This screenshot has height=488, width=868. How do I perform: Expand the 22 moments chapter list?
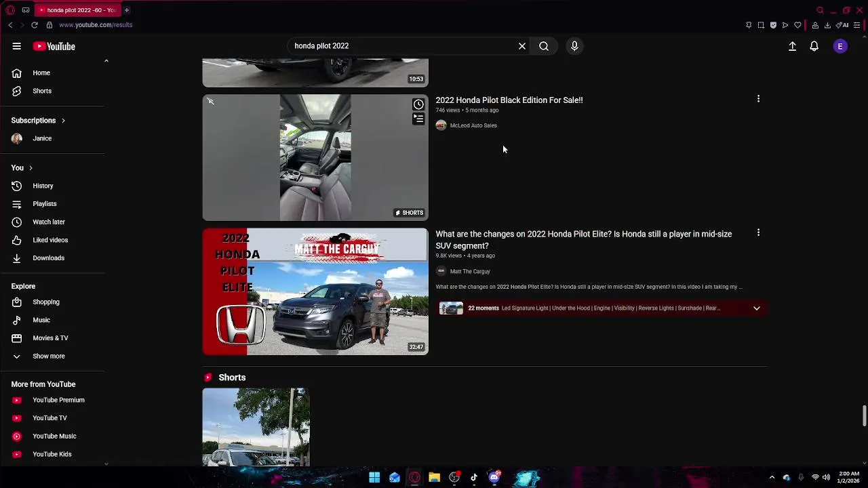pyautogui.click(x=757, y=308)
